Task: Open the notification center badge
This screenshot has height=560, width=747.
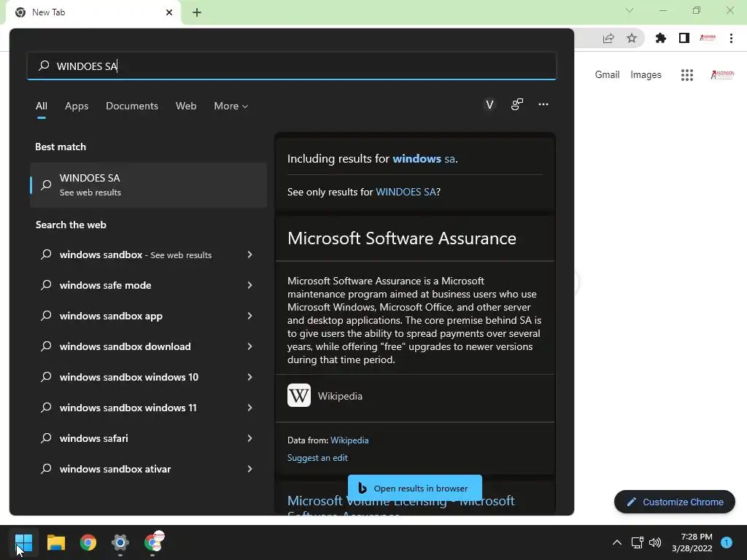Action: pos(727,542)
